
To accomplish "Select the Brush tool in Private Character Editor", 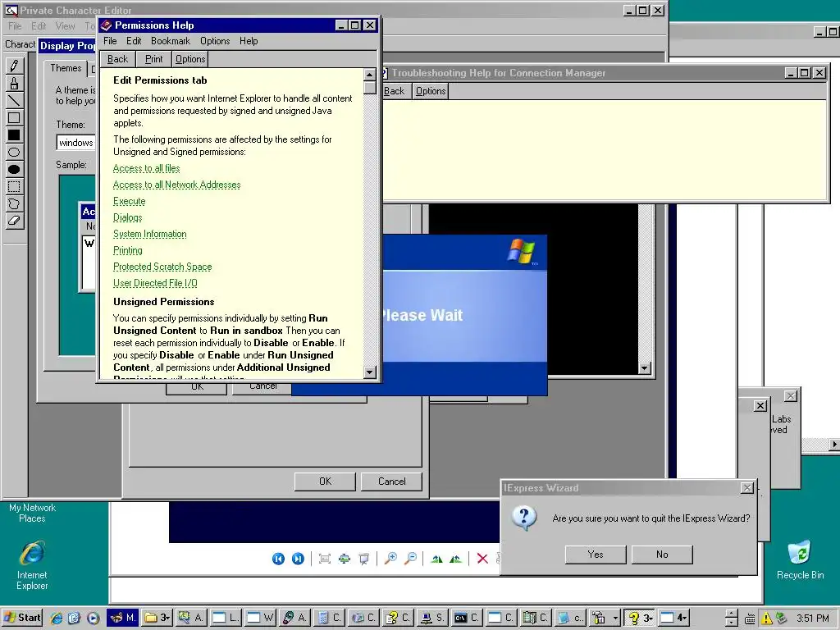I will coord(15,83).
